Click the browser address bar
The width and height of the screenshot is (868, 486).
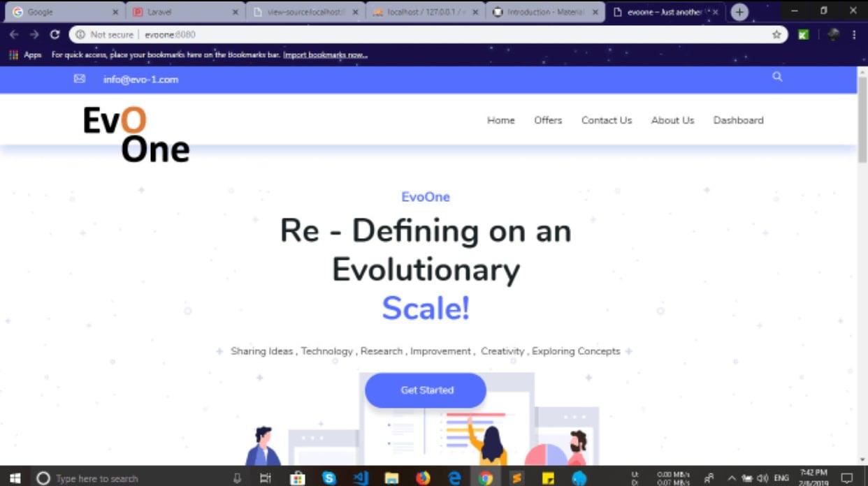(x=419, y=35)
